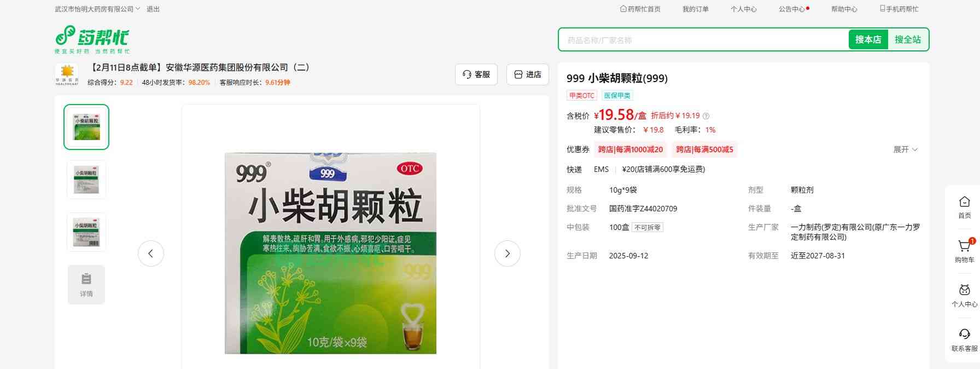Viewport: 980px width, 369px height.
Task: Open 个人中心 from right sidebar
Action: click(x=964, y=295)
